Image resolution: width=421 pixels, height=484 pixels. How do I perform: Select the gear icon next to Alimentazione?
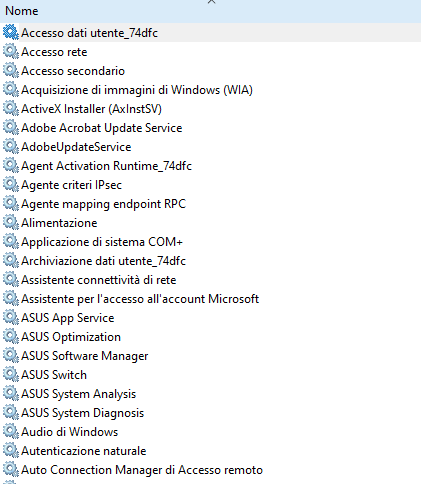tap(11, 223)
